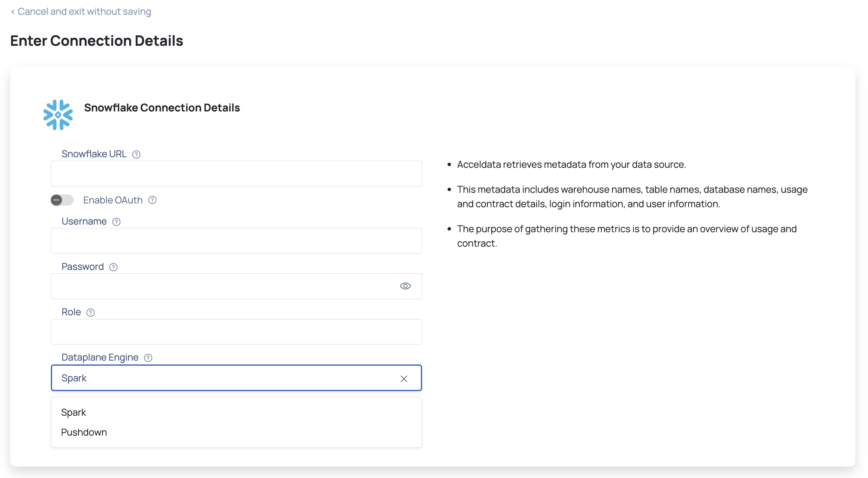Select Spark from the dropdown list

point(236,412)
